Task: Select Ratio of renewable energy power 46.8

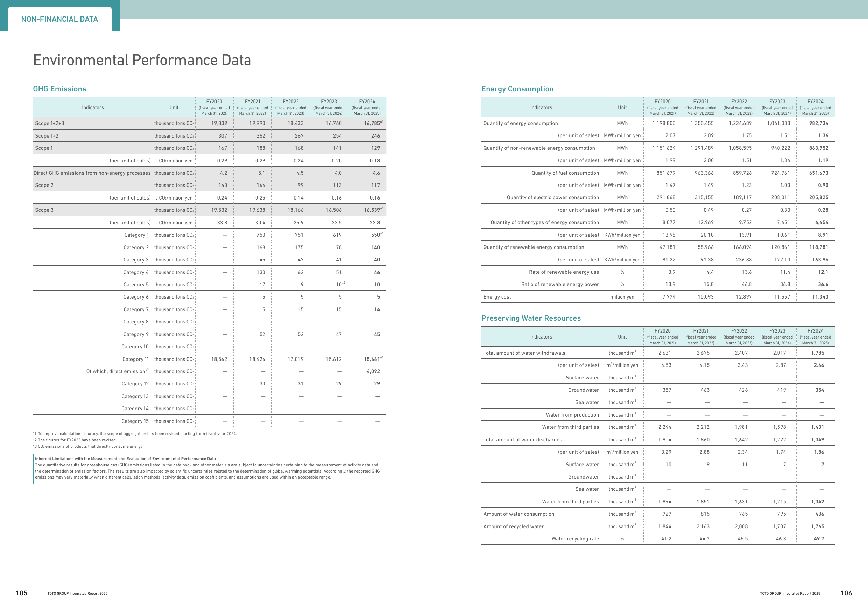Action: pyautogui.click(x=747, y=284)
